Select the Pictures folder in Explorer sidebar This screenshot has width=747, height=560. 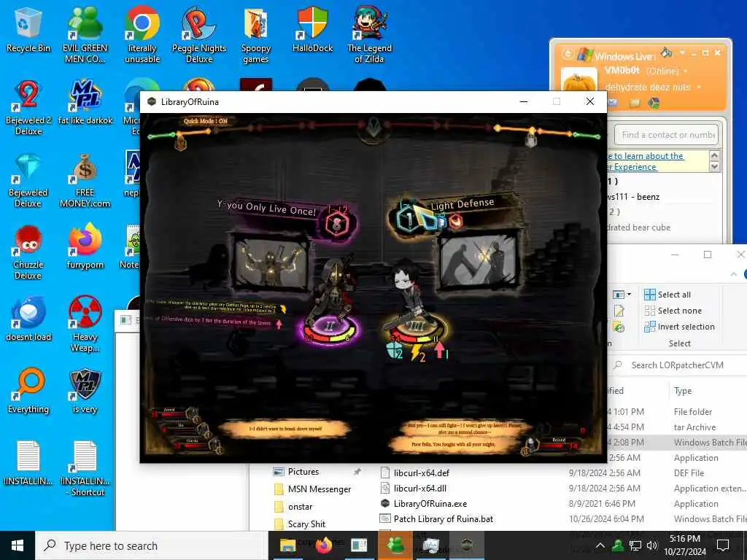tap(303, 472)
